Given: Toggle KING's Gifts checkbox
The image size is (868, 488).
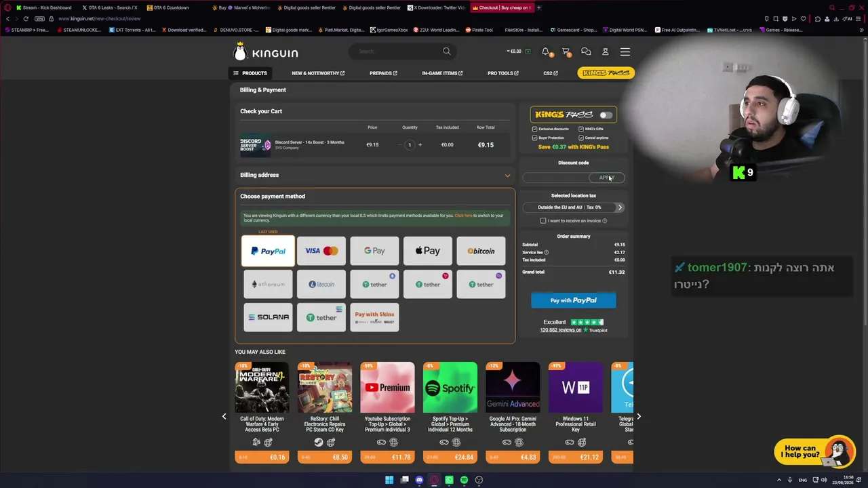Looking at the screenshot, I should point(581,129).
